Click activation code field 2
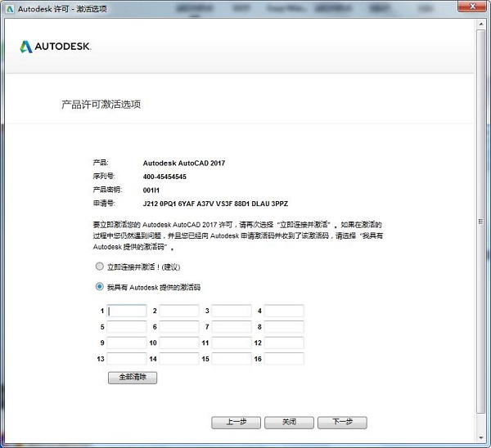The height and width of the screenshot is (448, 491). [x=179, y=311]
